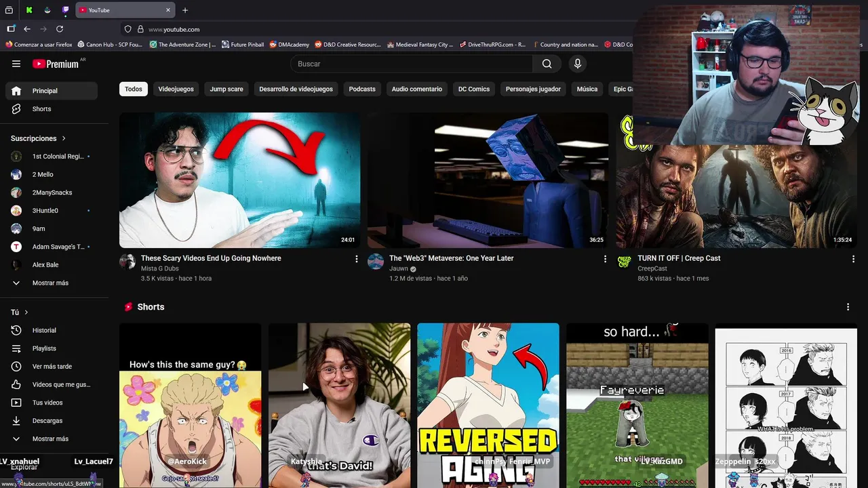Open Videos que me gustan entry
Screen dimensions: 868x488
click(52, 384)
